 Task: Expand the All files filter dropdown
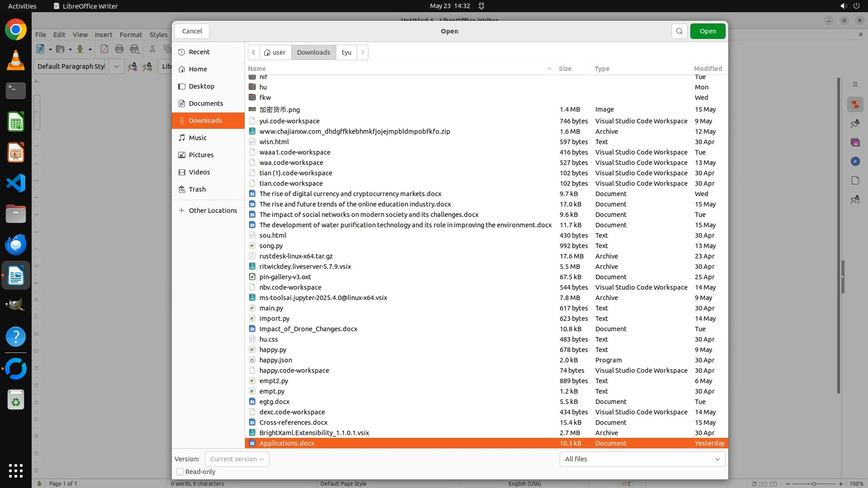[642, 459]
